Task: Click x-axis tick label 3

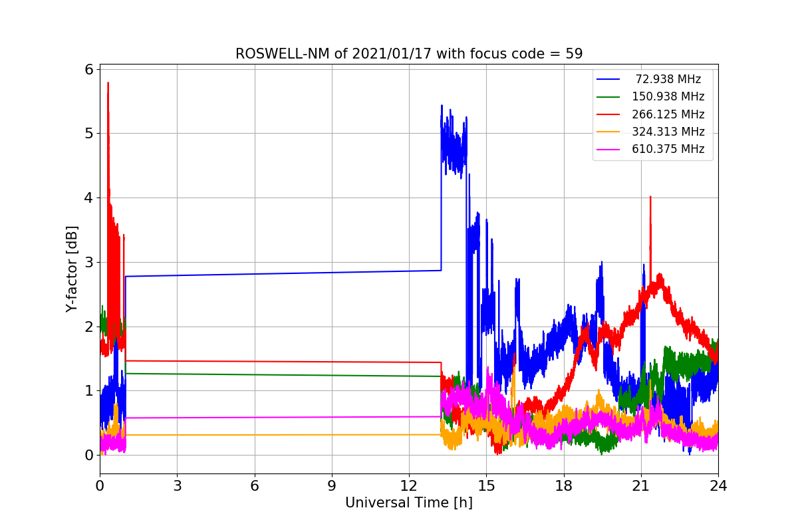Action: [177, 486]
